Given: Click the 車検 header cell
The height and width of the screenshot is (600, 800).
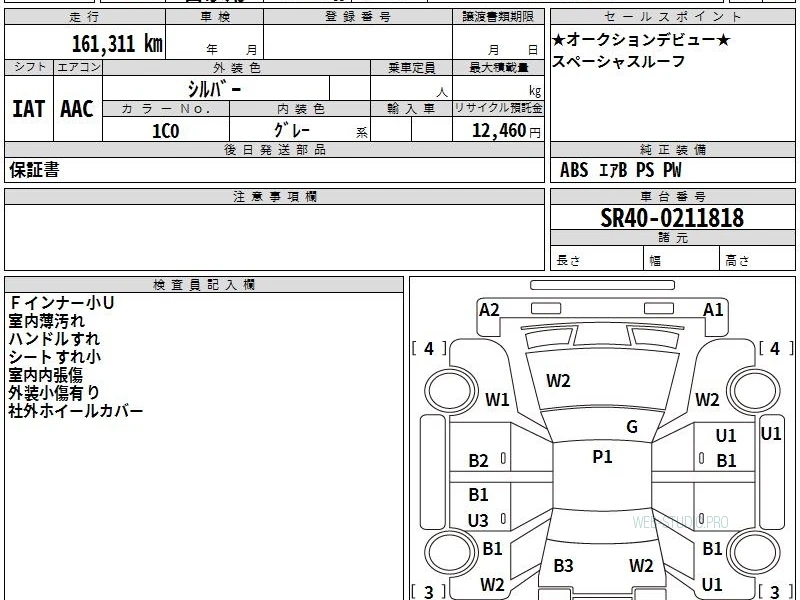Looking at the screenshot, I should pyautogui.click(x=214, y=17).
